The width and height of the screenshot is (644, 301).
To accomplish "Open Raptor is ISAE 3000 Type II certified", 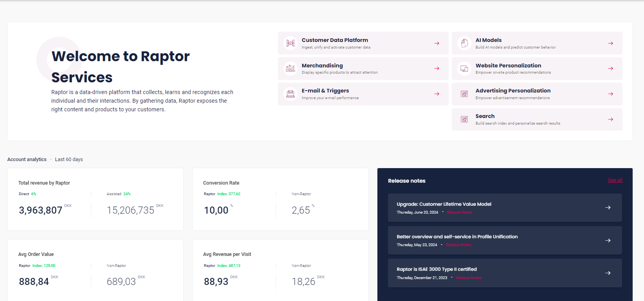I will tap(437, 269).
